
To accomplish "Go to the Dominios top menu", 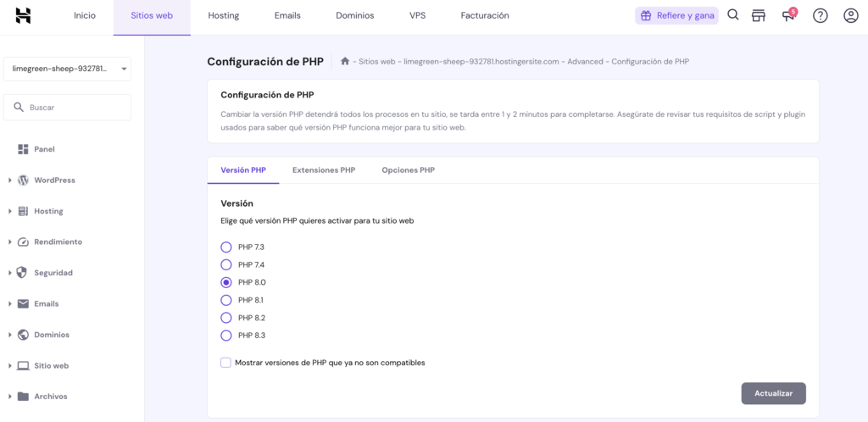I will [355, 15].
